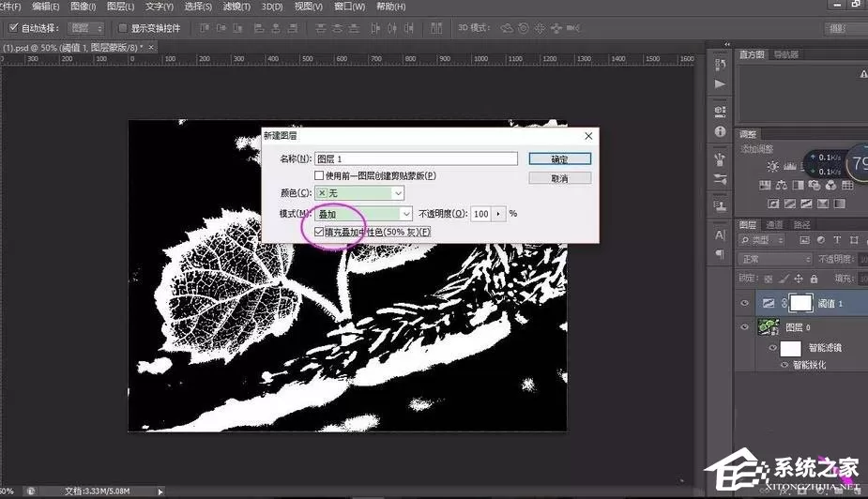Open the Image menu
Image resolution: width=868 pixels, height=499 pixels.
pyautogui.click(x=83, y=7)
